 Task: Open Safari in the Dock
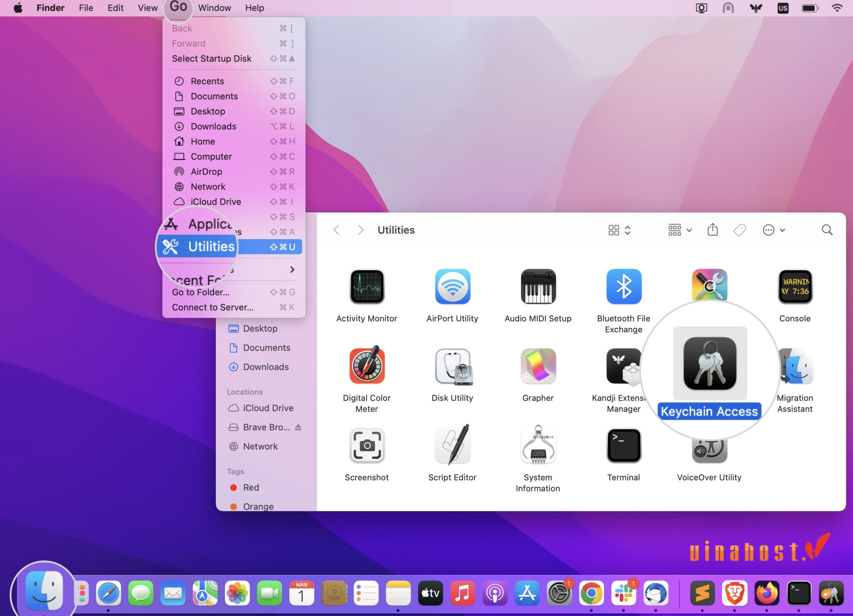(x=108, y=593)
